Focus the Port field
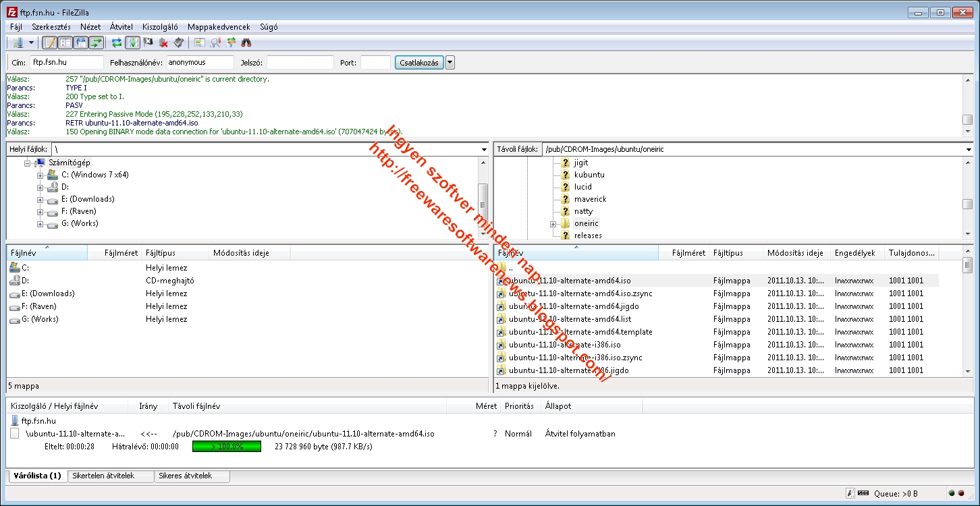Screen dimensions: 980x506 coord(375,63)
